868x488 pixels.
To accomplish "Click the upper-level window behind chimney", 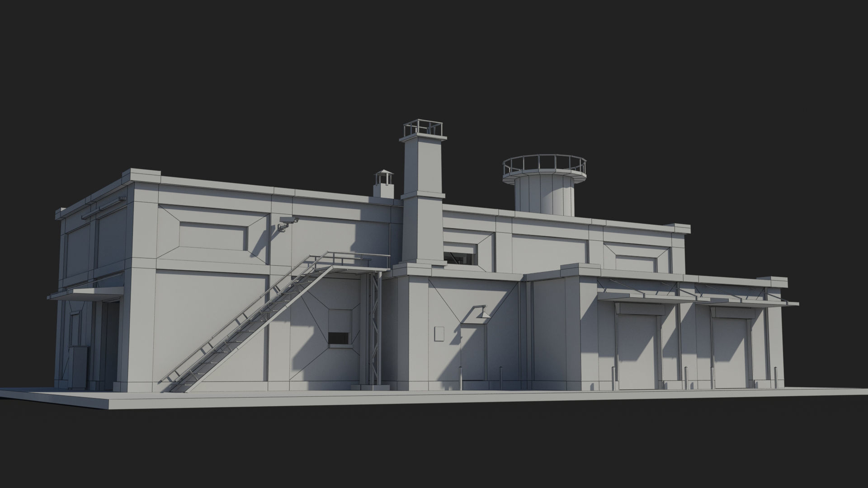I will [459, 257].
